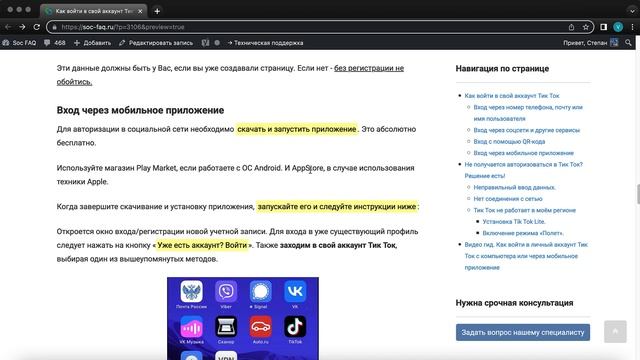Click the Viber app icon in the image
The width and height of the screenshot is (640, 360).
click(x=226, y=291)
